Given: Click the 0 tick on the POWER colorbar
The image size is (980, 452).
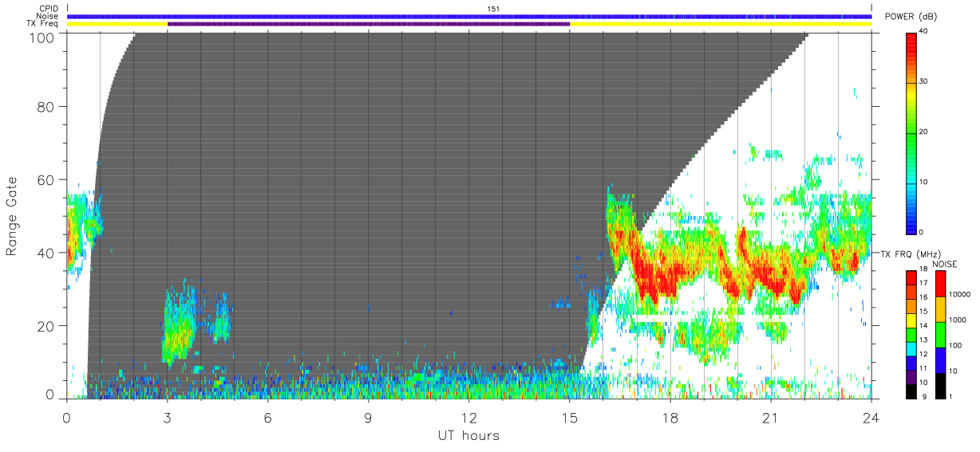Looking at the screenshot, I should click(x=922, y=232).
